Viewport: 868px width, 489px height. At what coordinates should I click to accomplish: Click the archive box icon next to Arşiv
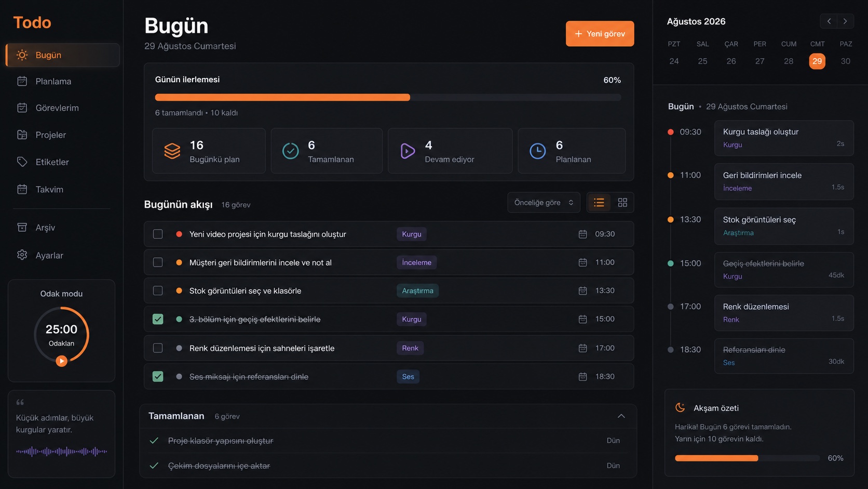[22, 227]
